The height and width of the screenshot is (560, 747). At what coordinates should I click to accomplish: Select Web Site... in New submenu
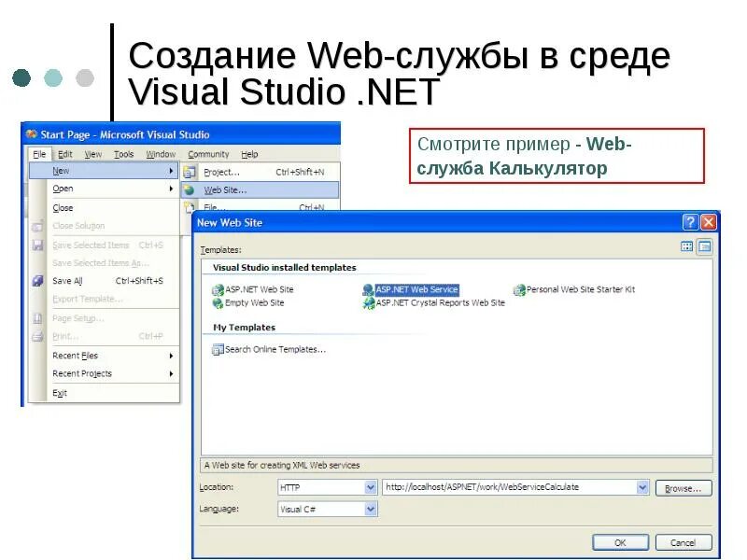261,190
